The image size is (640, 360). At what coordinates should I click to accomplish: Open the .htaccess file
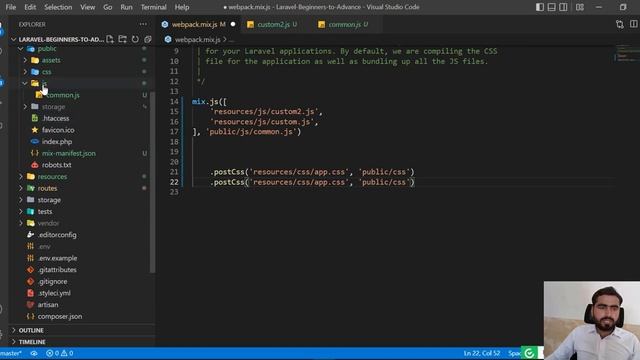point(56,118)
